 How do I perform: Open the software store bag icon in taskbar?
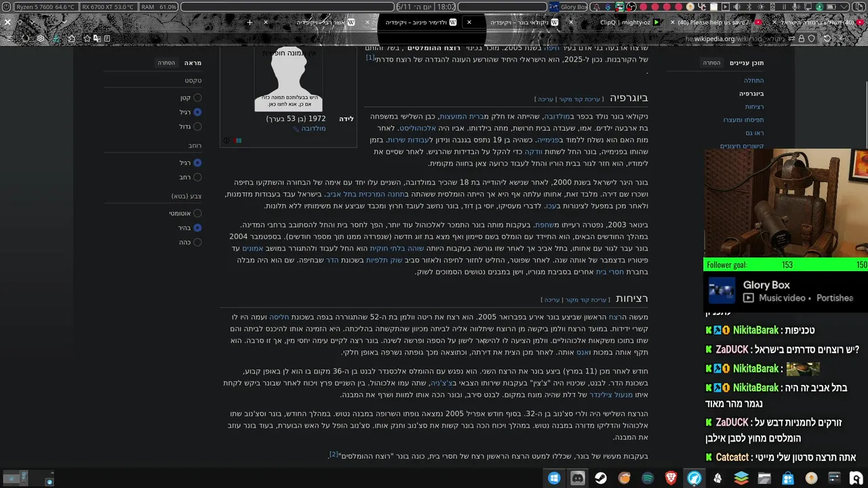[788, 478]
